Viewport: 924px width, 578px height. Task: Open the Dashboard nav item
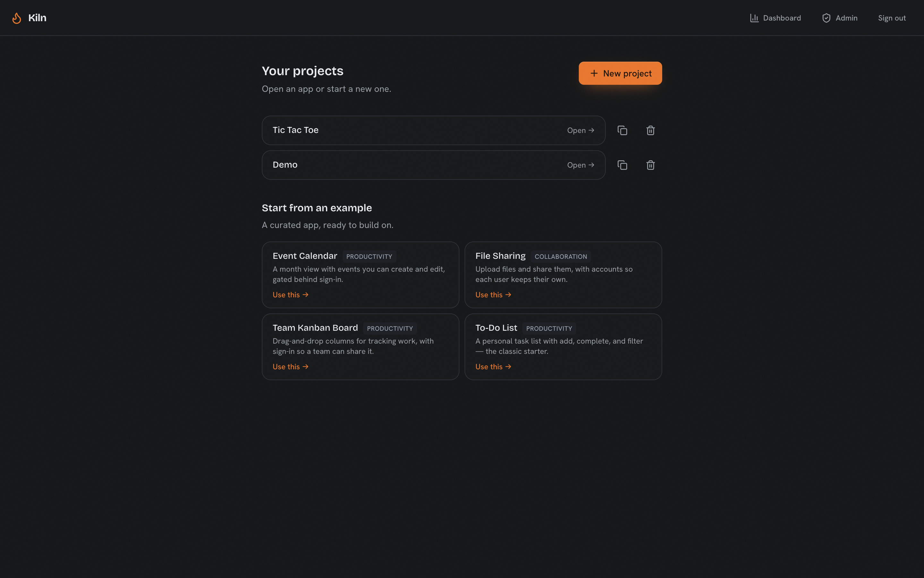[775, 18]
